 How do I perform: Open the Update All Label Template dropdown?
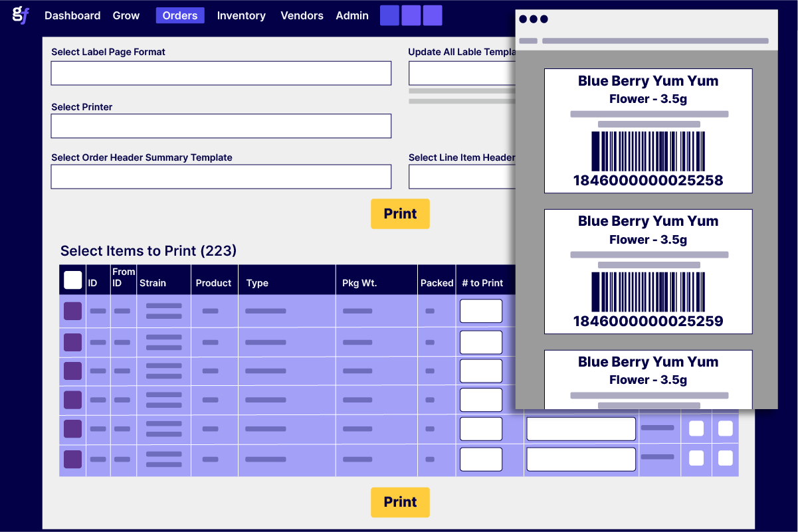point(462,73)
